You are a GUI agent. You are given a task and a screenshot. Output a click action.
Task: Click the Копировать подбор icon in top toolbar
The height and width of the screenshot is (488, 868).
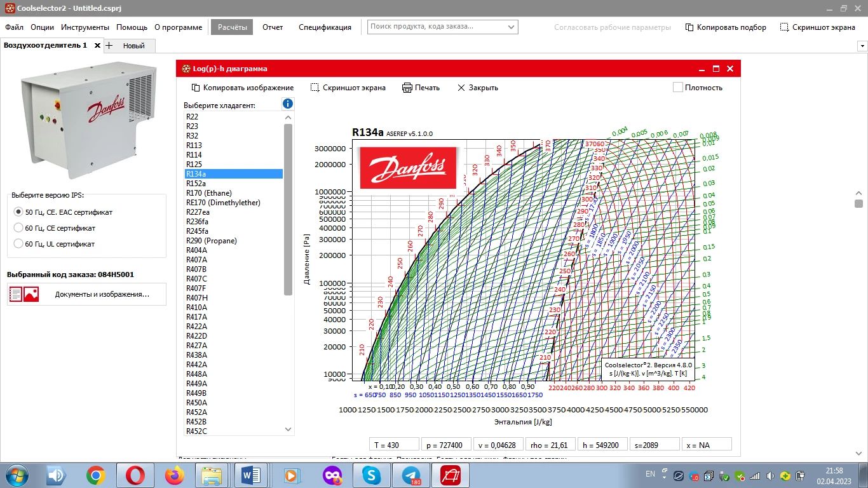click(x=689, y=27)
